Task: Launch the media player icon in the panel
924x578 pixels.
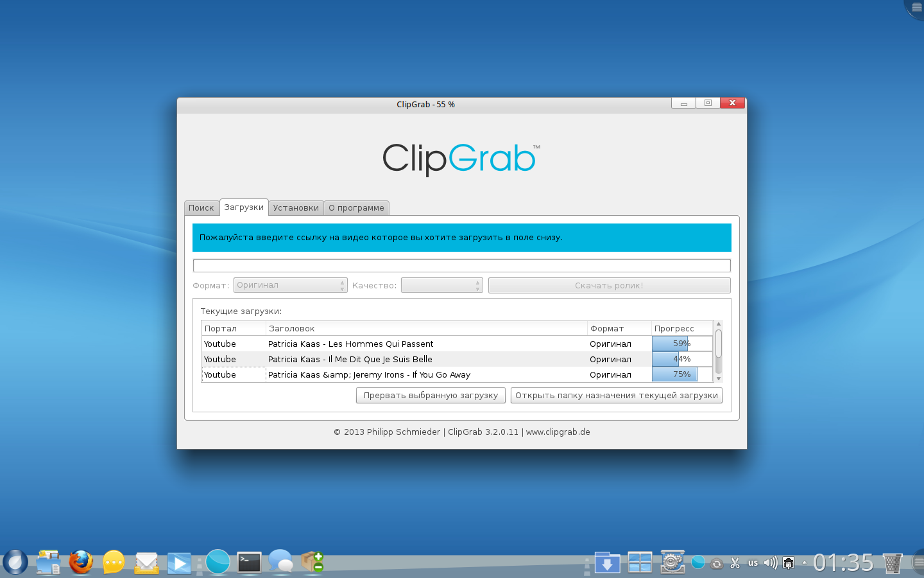Action: point(179,563)
